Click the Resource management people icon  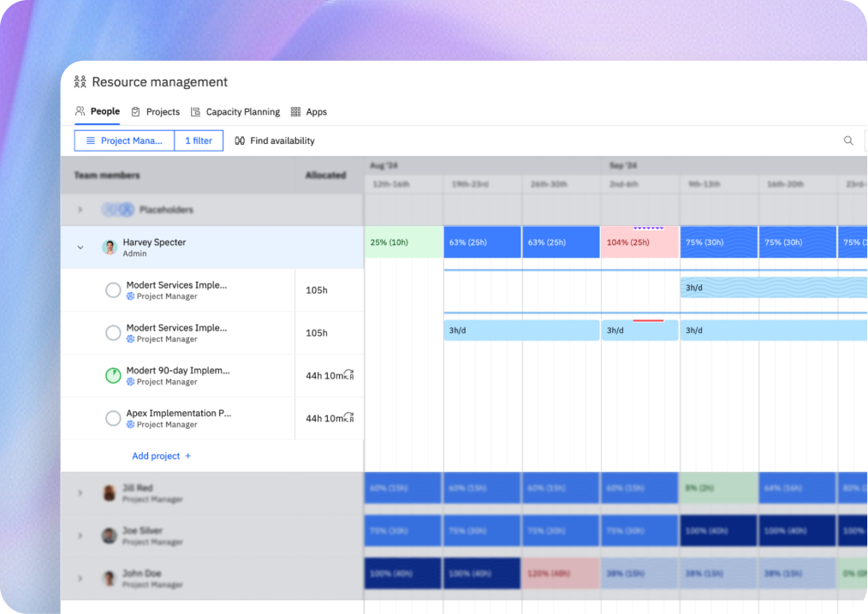pos(80,82)
